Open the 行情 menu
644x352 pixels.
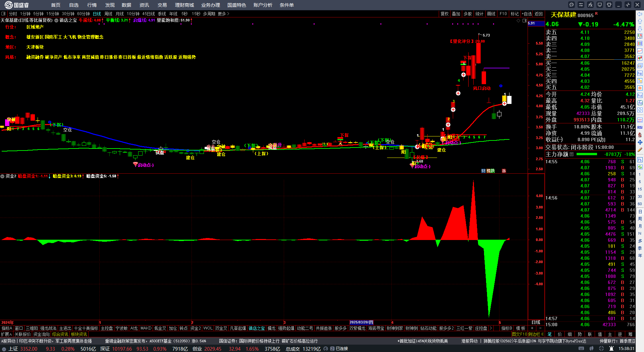click(x=92, y=5)
